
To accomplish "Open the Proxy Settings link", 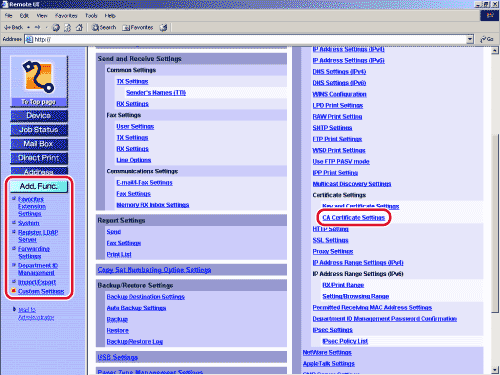I will pos(333,251).
